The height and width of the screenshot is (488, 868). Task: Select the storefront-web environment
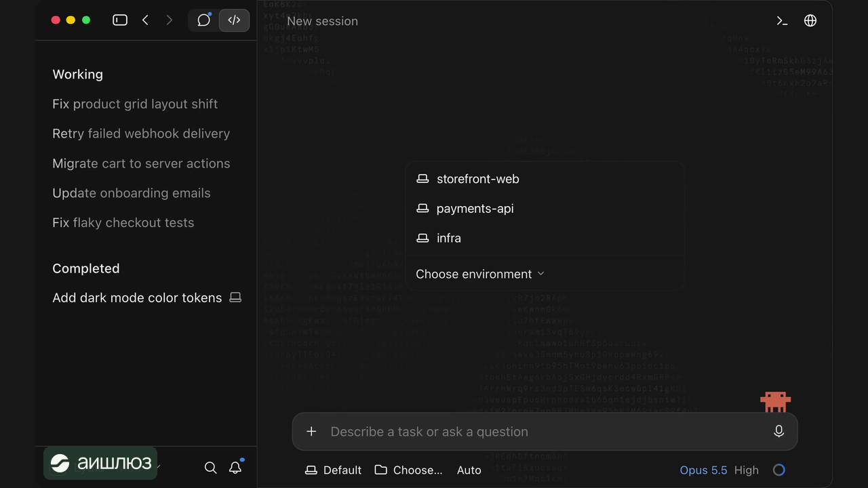545,179
